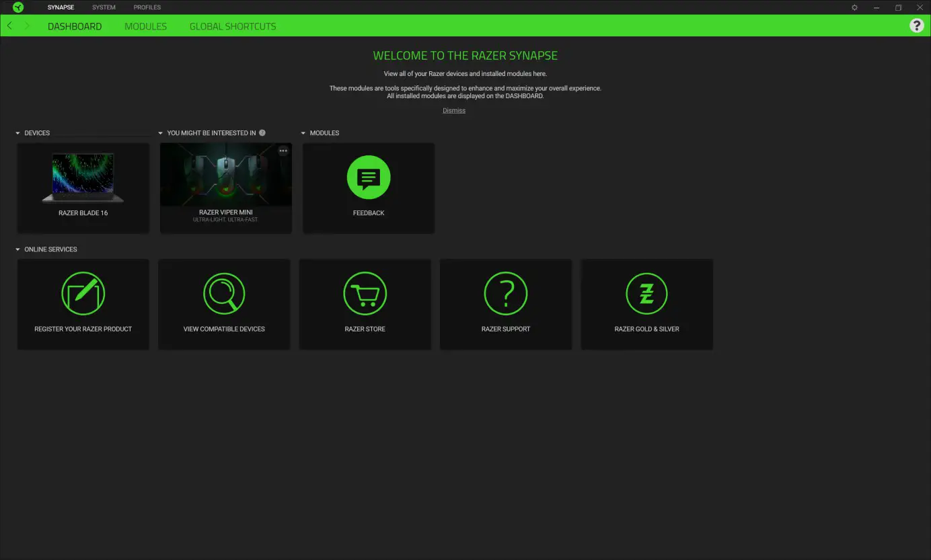Launch Razer Support
931x560 pixels.
[x=506, y=293]
